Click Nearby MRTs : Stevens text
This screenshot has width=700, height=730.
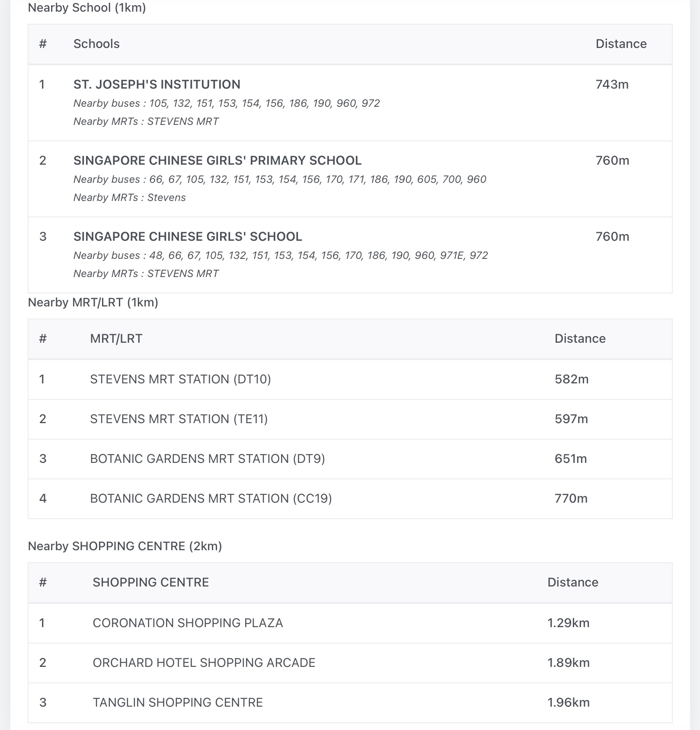129,198
